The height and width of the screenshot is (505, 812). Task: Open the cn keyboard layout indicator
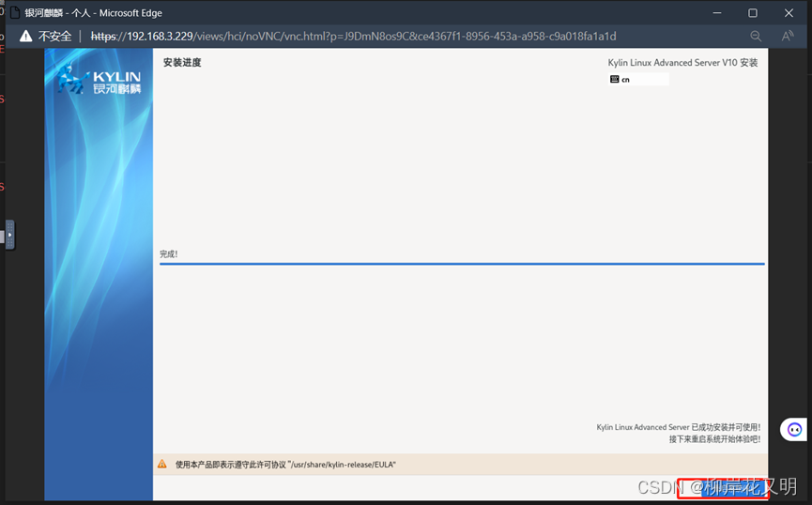[638, 79]
